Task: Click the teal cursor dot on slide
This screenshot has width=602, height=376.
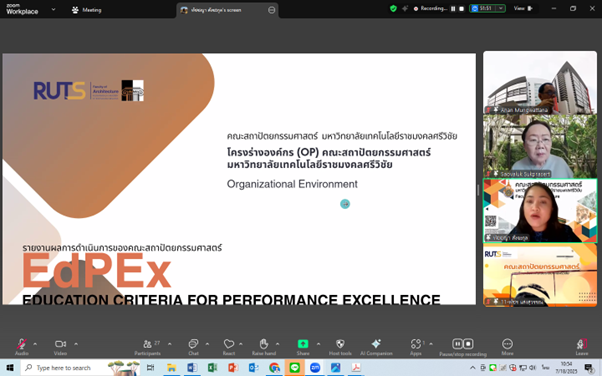Action: point(345,204)
